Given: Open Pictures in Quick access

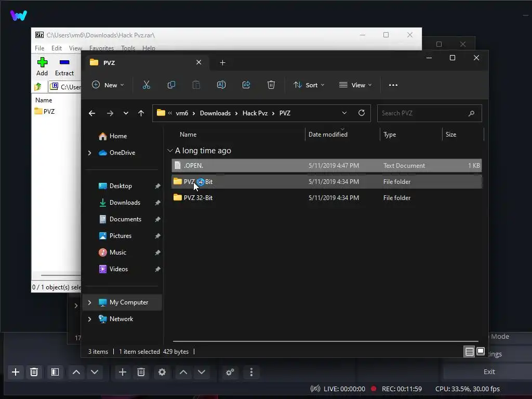Looking at the screenshot, I should click(120, 236).
